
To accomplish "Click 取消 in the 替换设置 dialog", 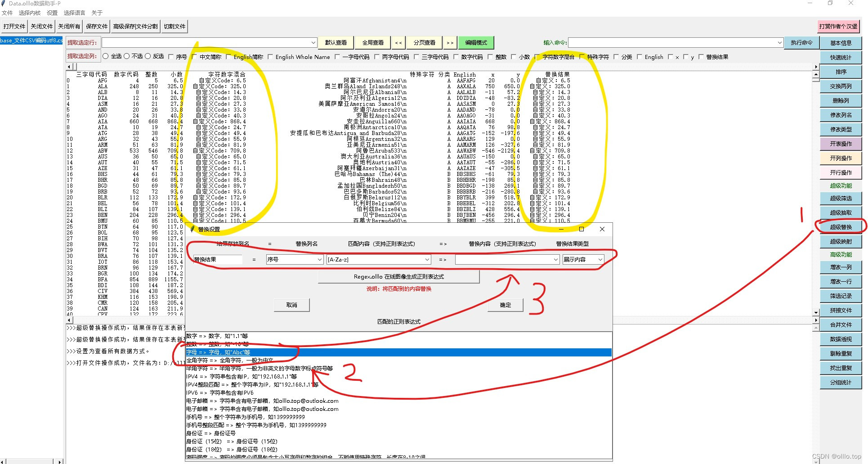I will [x=292, y=305].
